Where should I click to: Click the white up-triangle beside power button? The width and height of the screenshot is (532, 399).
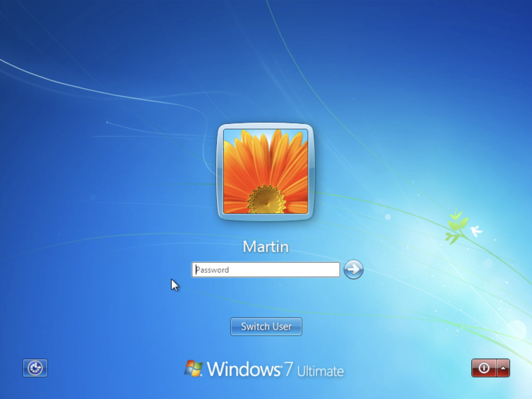(503, 368)
